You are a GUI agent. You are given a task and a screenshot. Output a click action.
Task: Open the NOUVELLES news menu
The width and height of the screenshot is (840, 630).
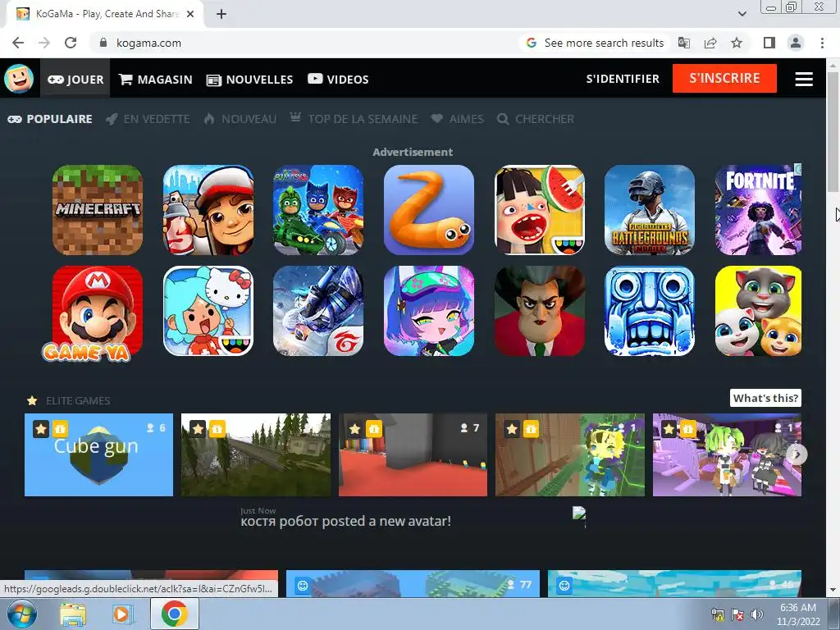tap(249, 80)
